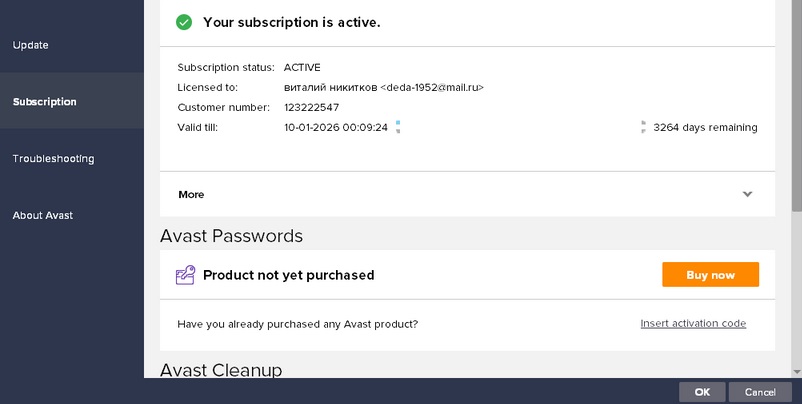The height and width of the screenshot is (404, 802).
Task: Click the vertical scrollbar on the right
Action: tap(796, 100)
